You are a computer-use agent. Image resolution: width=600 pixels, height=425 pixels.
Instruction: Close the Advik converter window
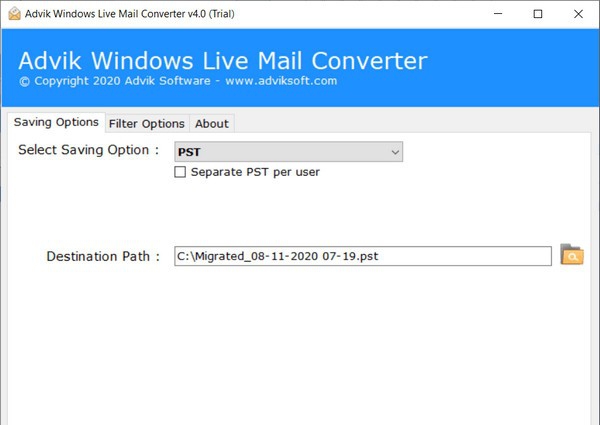coord(578,14)
